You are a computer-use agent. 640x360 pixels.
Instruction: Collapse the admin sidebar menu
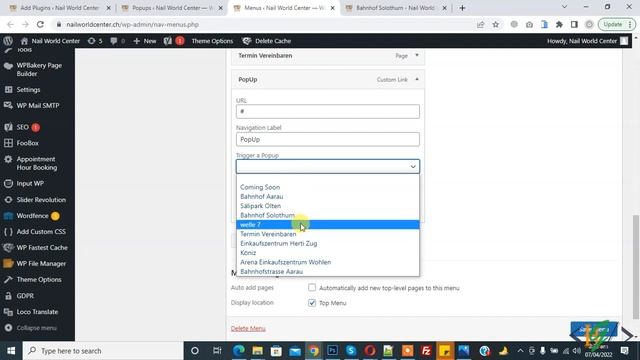click(37, 328)
